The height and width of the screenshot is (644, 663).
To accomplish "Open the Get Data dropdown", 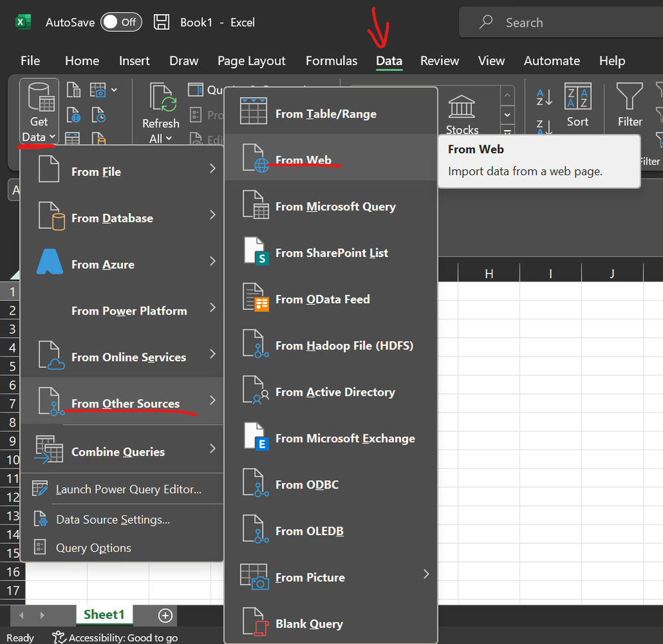I will click(x=38, y=113).
